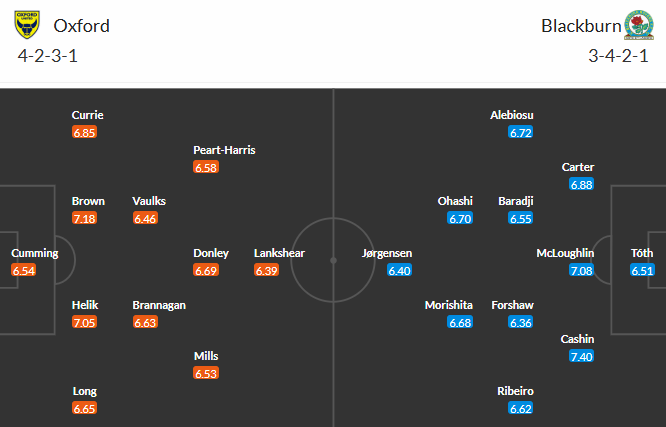The image size is (666, 427).
Task: Select Blackburn goalkeeper Tóth
Action: pos(642,253)
